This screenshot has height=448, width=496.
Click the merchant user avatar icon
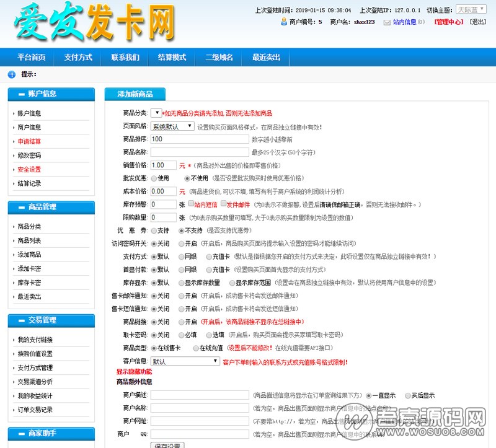283,22
